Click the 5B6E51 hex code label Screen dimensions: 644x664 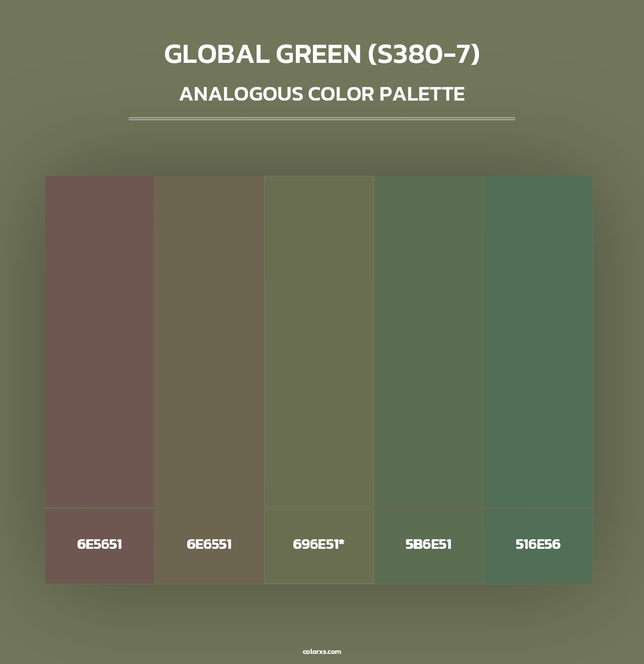(x=429, y=544)
